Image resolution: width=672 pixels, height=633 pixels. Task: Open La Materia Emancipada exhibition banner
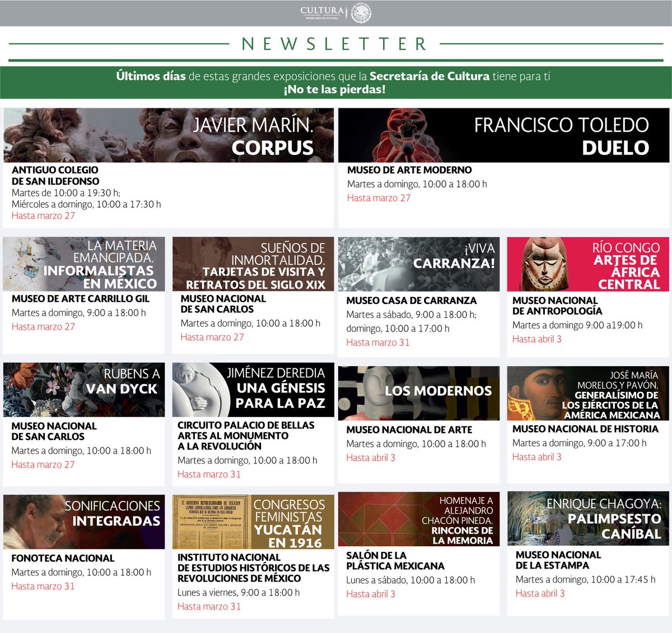pyautogui.click(x=84, y=264)
